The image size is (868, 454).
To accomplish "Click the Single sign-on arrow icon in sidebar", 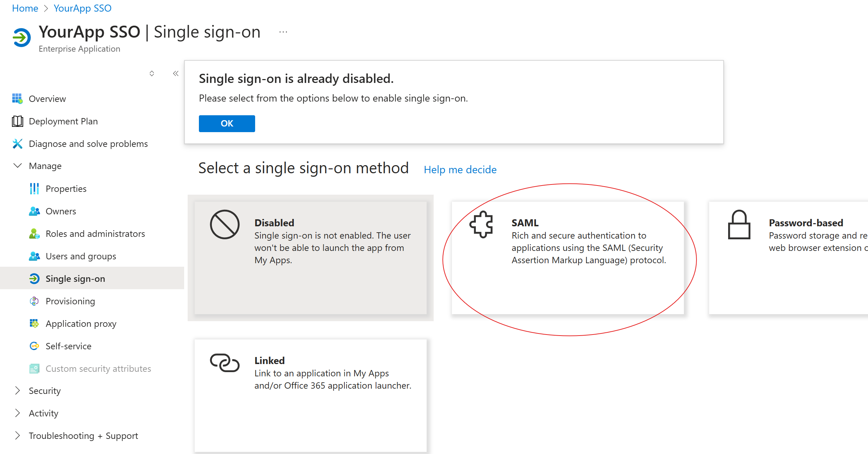I will click(x=34, y=279).
